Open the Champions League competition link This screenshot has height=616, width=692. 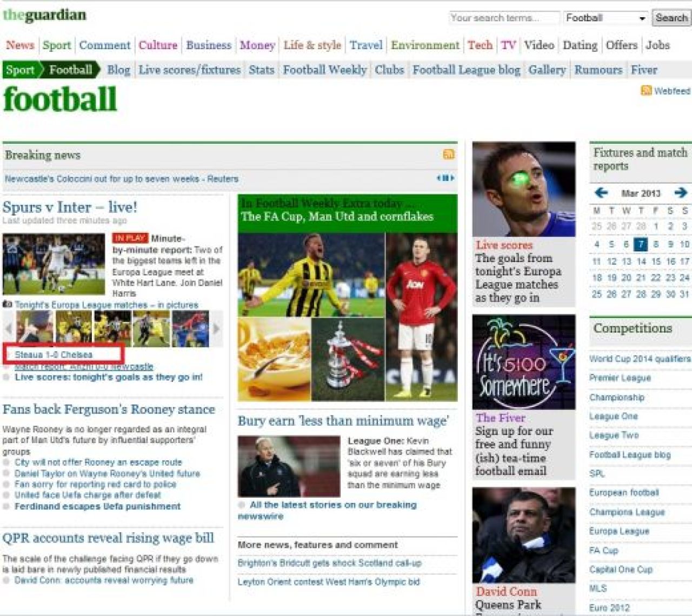(627, 512)
